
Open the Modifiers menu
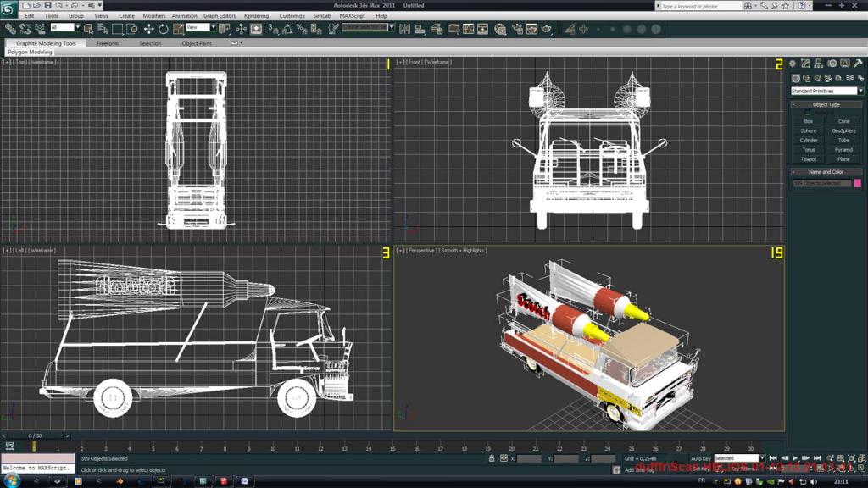click(x=154, y=16)
